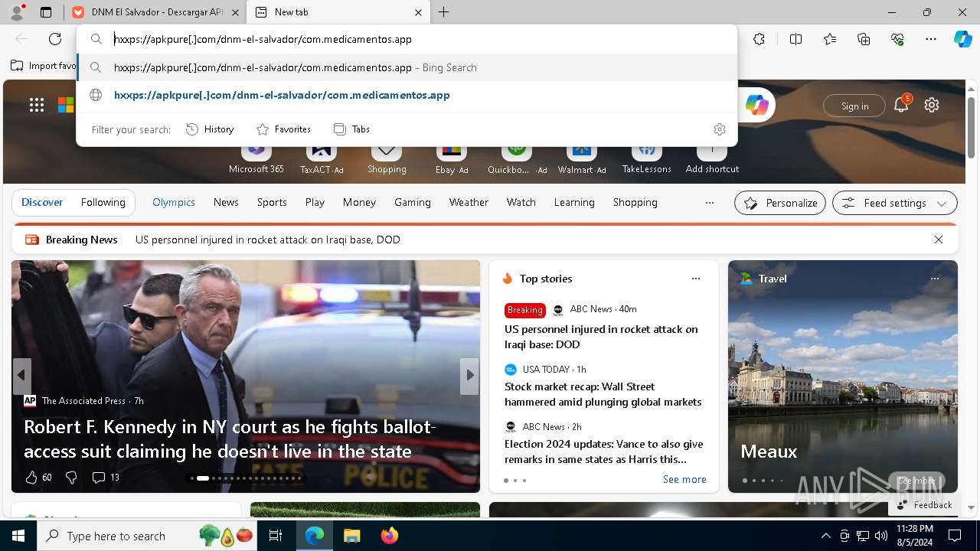Launch Firefox from the taskbar
This screenshot has height=551, width=980.
tap(390, 536)
